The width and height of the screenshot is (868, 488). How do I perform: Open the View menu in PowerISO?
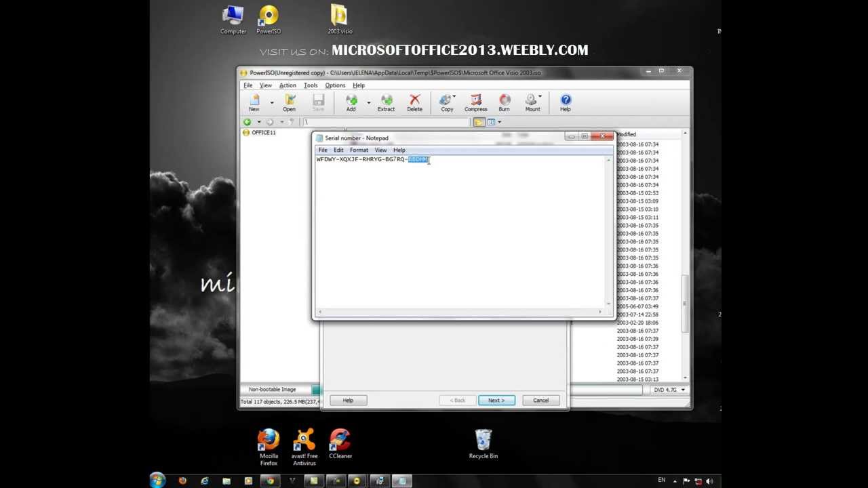[266, 85]
